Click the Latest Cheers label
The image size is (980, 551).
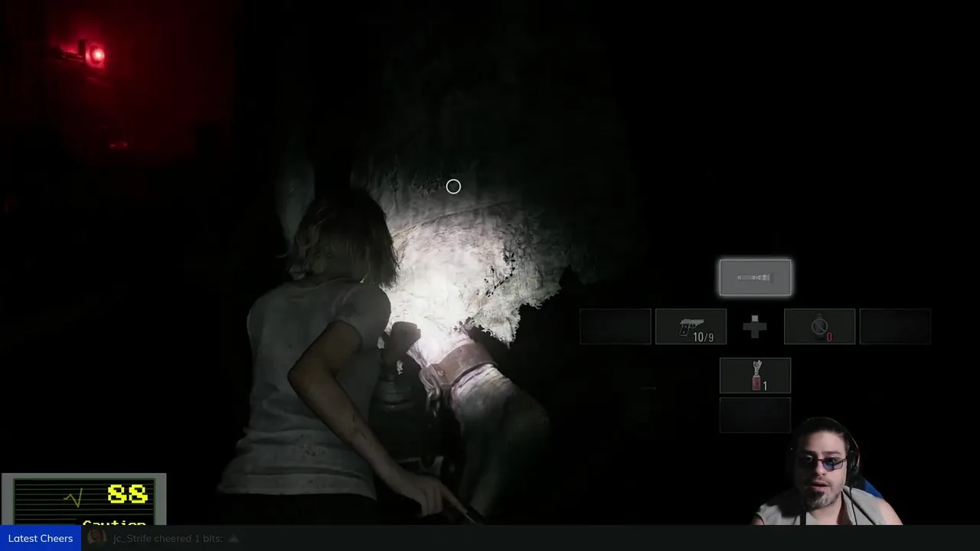click(x=41, y=538)
